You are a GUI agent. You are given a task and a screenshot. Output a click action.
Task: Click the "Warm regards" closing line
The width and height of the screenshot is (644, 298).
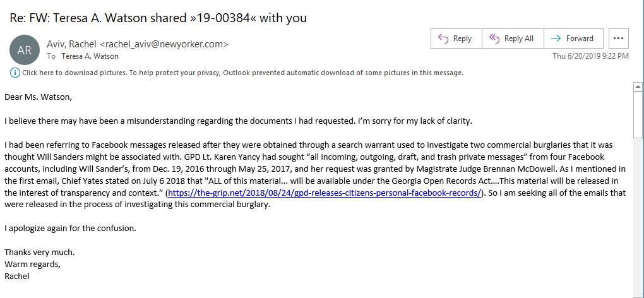32,264
